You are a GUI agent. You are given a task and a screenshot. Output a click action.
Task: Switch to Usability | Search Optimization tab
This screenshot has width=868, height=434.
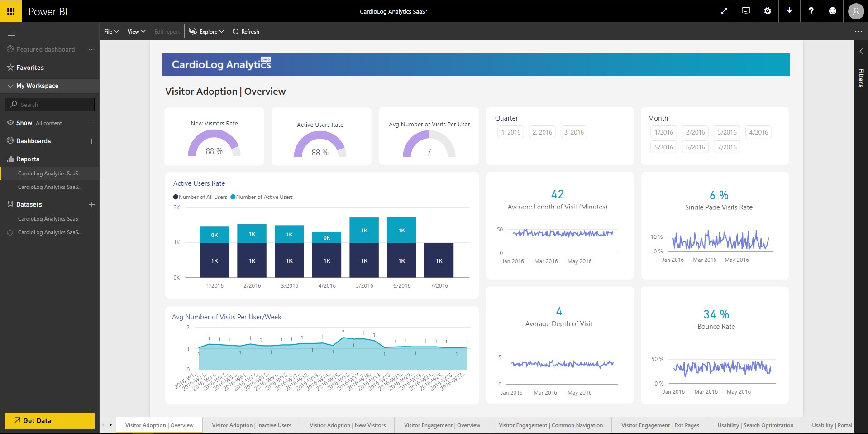755,425
